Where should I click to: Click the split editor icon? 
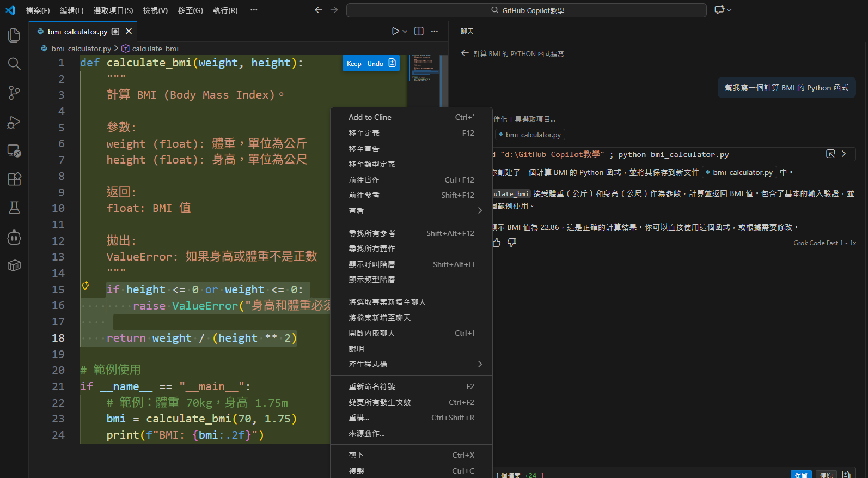click(x=419, y=31)
